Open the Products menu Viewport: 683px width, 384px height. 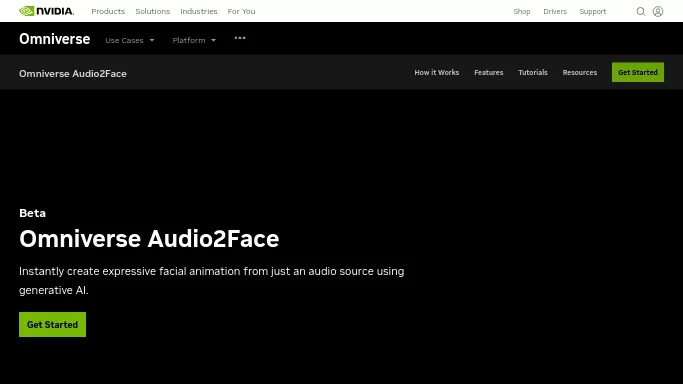tap(108, 11)
